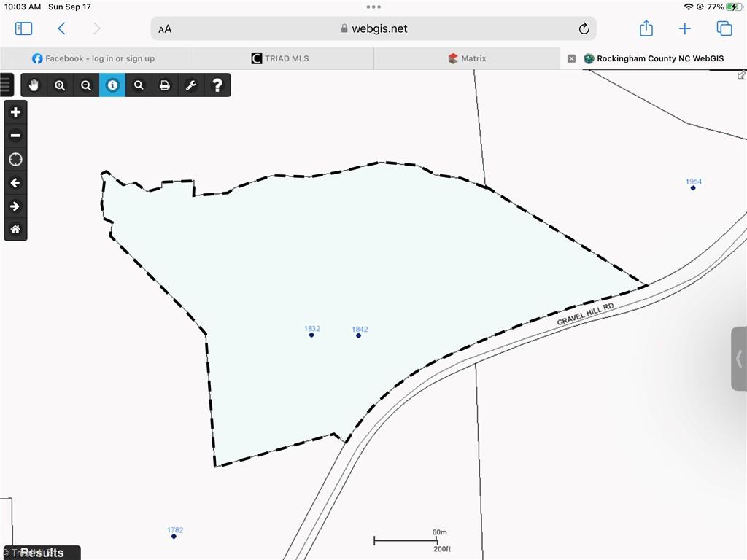The width and height of the screenshot is (747, 560).
Task: Switch to the TRIAD MLS tab
Action: coord(280,58)
